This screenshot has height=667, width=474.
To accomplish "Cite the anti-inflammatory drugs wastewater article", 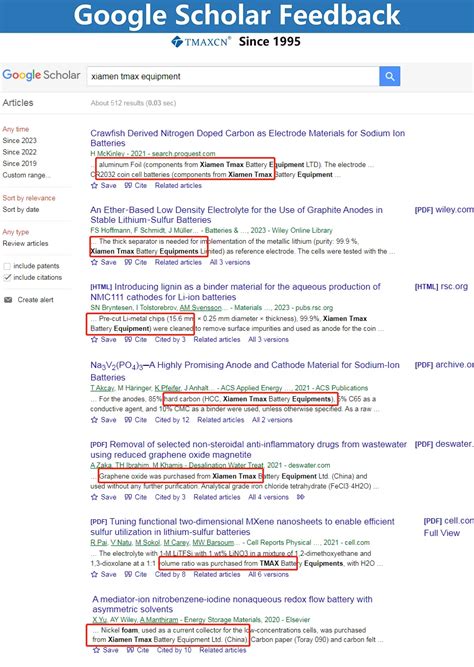I will coord(136,497).
